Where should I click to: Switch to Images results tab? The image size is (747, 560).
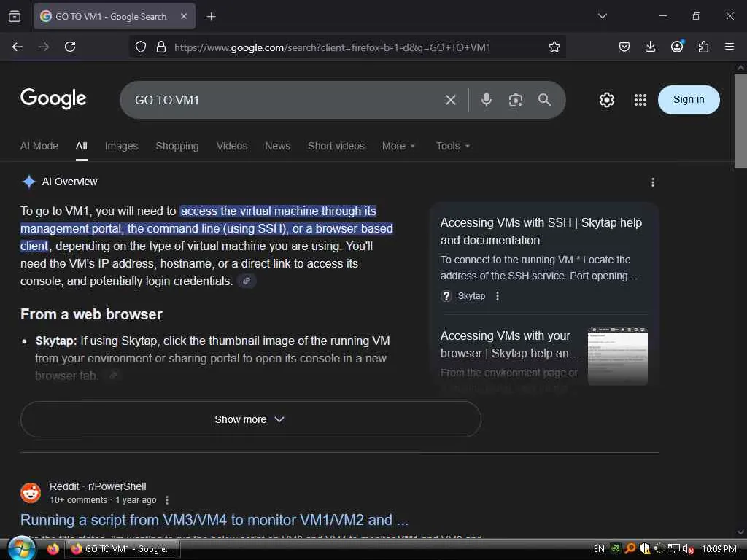tap(122, 146)
